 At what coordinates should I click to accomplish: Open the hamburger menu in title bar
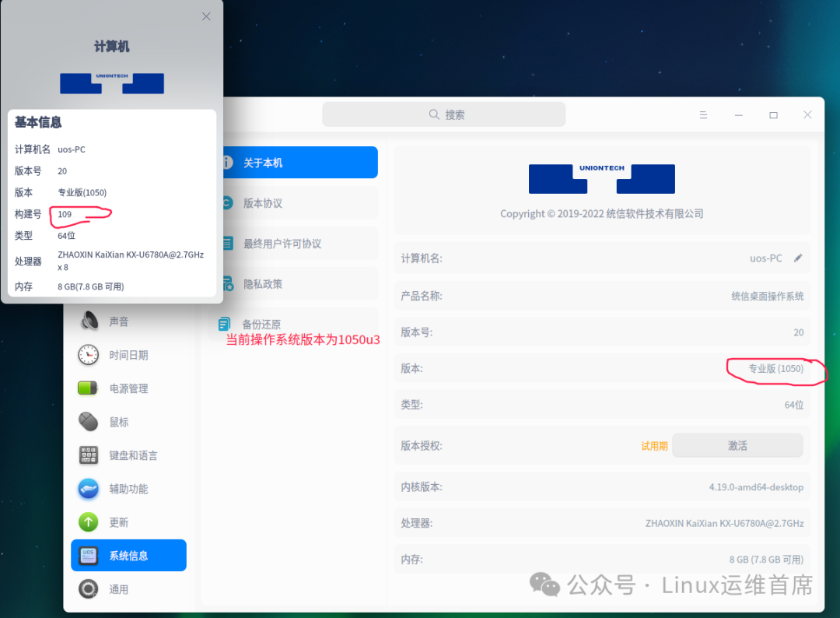click(x=703, y=114)
